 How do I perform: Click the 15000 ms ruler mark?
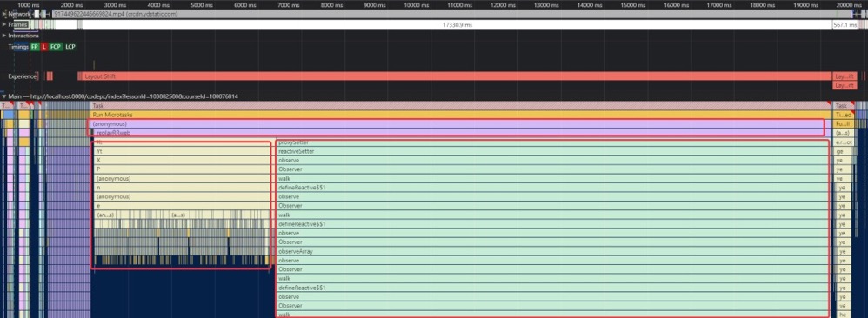[x=634, y=4]
